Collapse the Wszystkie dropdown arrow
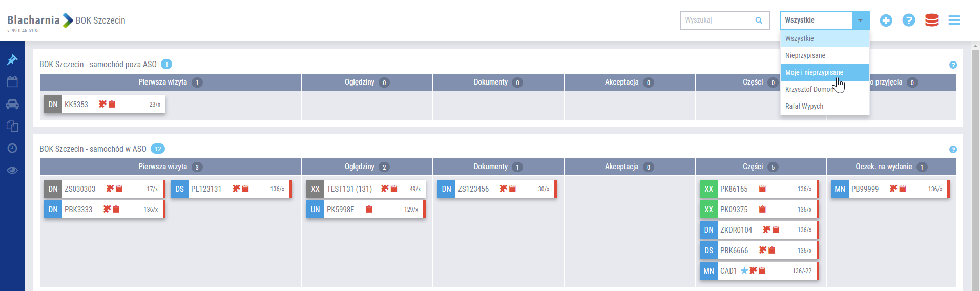Viewport: 980px width, 291px height. point(860,20)
